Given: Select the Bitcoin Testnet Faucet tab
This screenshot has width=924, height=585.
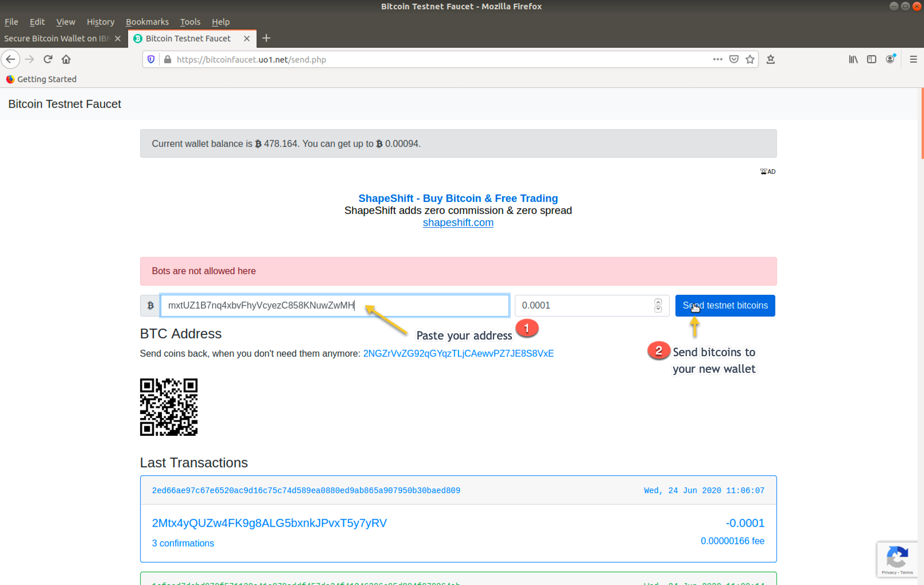Looking at the screenshot, I should click(x=188, y=38).
